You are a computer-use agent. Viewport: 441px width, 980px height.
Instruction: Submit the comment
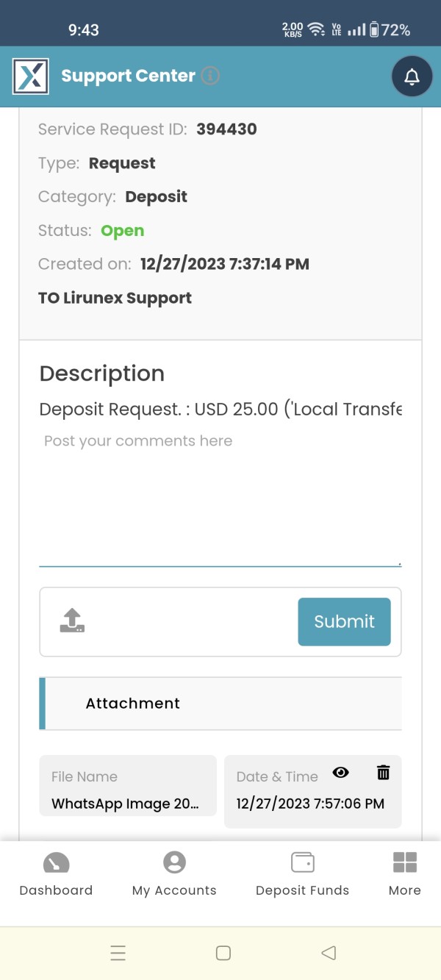pos(344,622)
